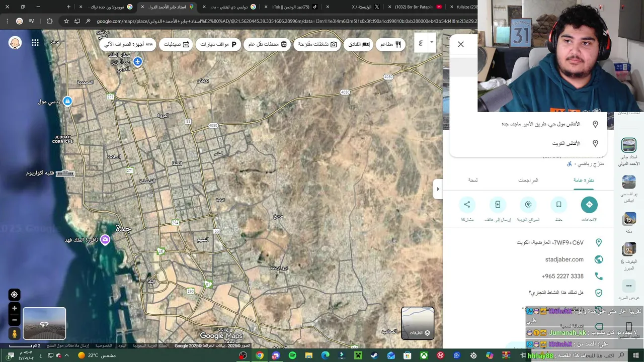Image resolution: width=644 pixels, height=362 pixels.
Task: Click the my-location target button
Action: click(x=14, y=295)
